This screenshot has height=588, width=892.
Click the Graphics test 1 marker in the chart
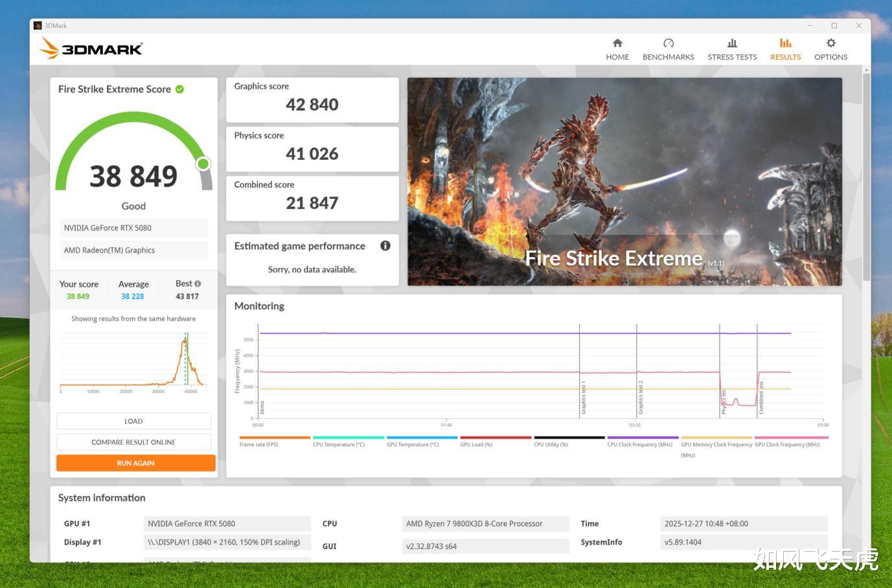point(583,398)
